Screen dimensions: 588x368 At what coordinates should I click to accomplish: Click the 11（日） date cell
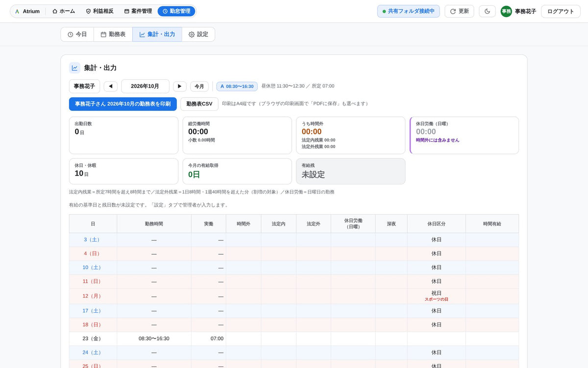pyautogui.click(x=93, y=281)
